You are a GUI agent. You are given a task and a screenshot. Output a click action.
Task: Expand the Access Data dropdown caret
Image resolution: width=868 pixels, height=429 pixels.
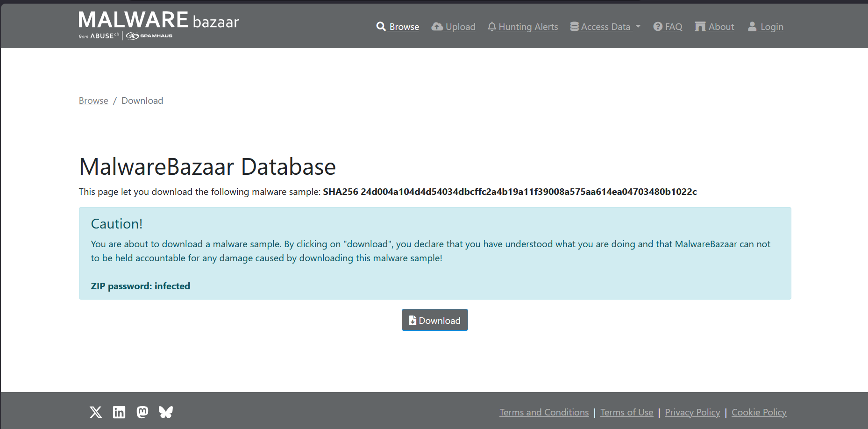click(x=638, y=27)
